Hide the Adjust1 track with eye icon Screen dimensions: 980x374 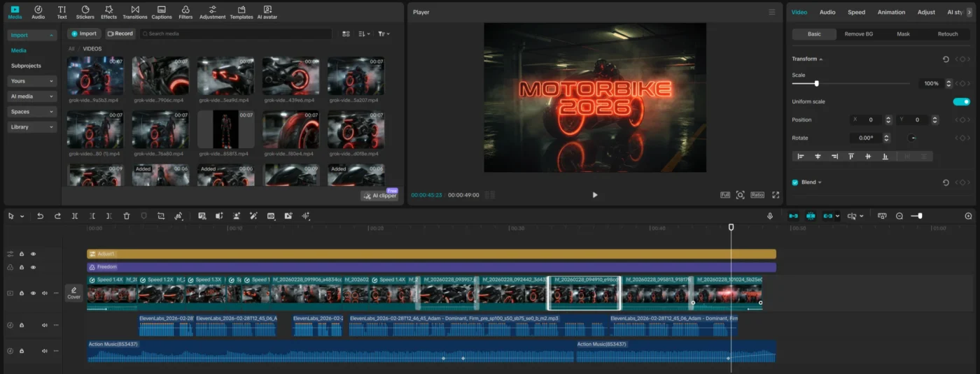[x=33, y=254]
